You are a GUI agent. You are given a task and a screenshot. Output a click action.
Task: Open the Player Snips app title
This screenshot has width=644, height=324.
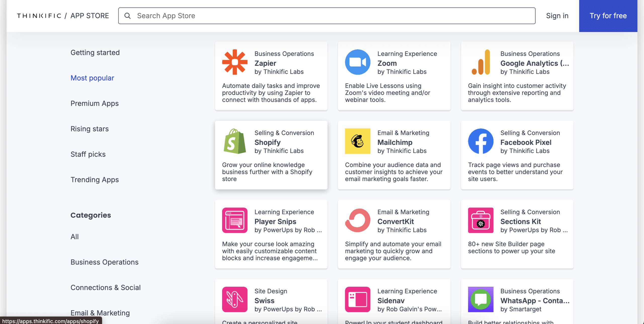pyautogui.click(x=275, y=221)
